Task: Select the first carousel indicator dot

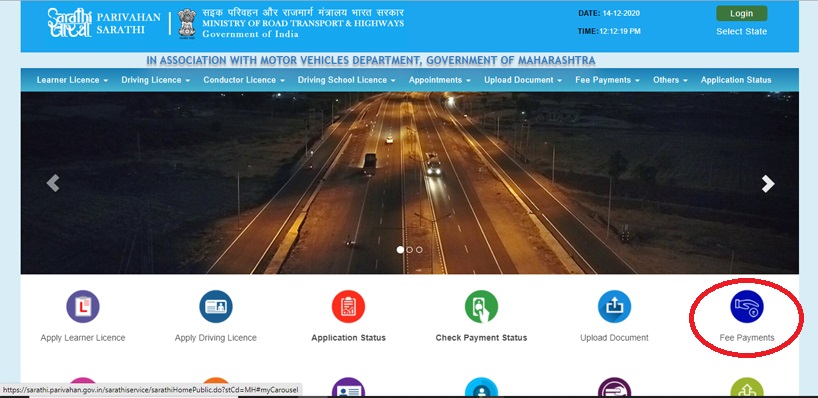Action: tap(400, 250)
